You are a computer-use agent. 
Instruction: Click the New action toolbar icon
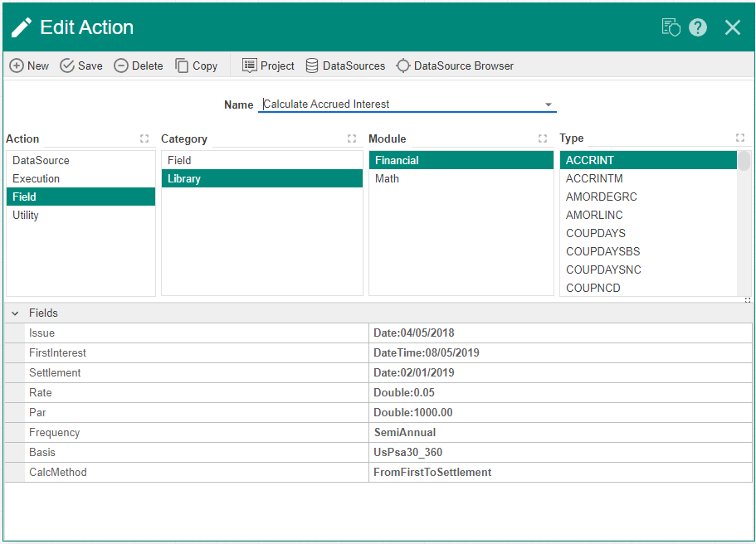(x=29, y=66)
